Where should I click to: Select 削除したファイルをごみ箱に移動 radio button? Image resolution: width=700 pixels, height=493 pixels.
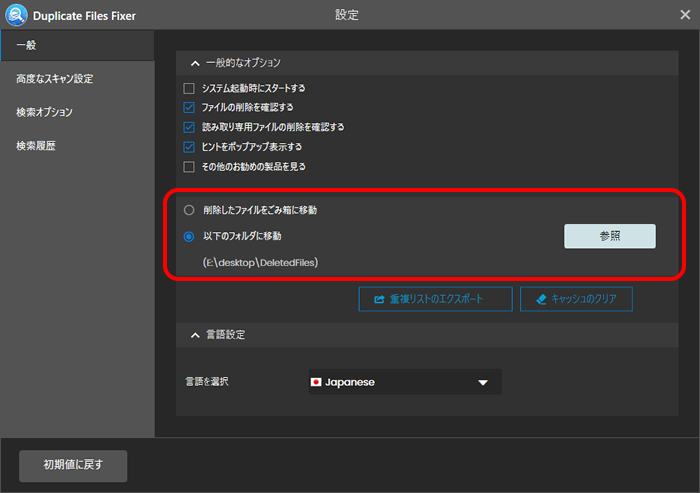pos(189,210)
